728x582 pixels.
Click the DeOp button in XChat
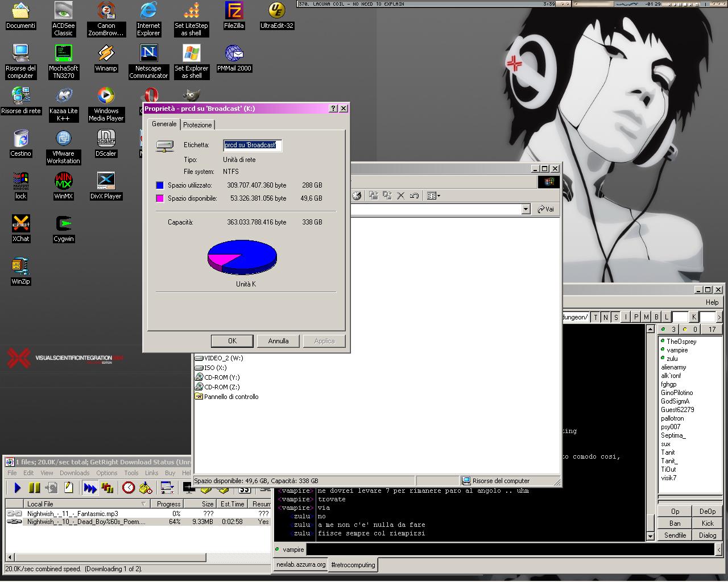(708, 512)
